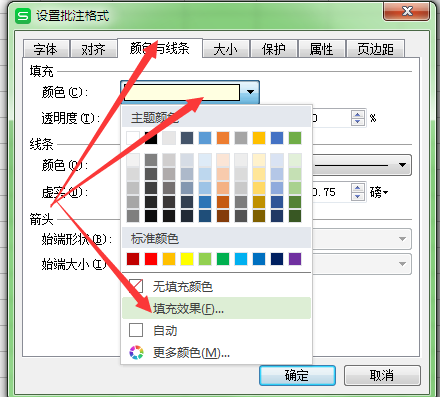Choose the sky blue theme color
Screen dimensions: 440x397
click(205, 138)
